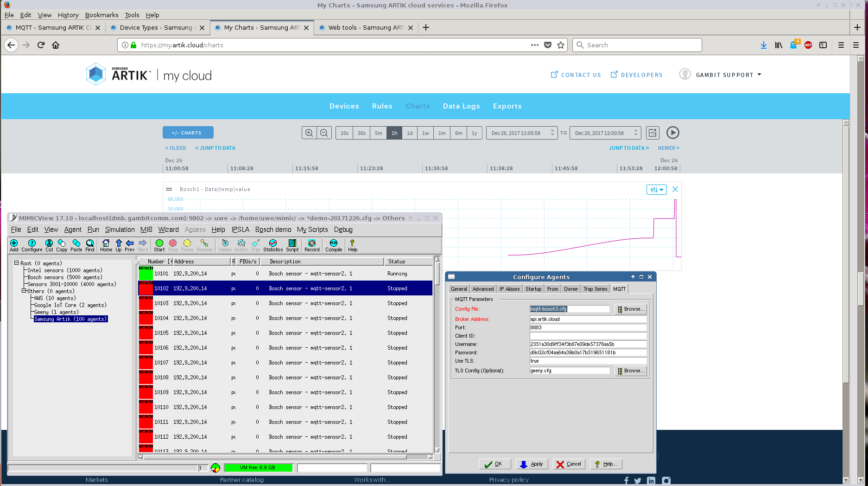Select the 1d time range toggle

tap(410, 133)
